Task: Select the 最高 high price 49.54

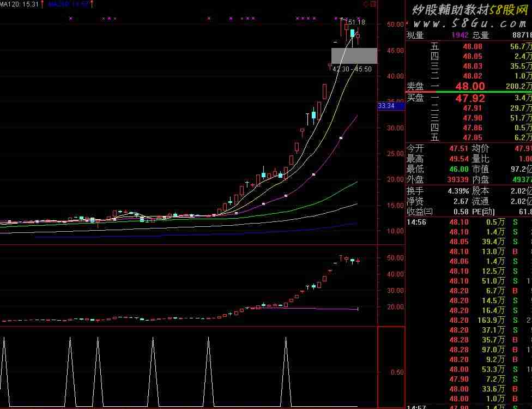Action: point(459,159)
